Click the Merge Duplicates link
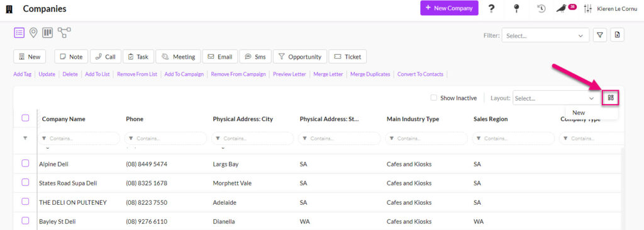Screen dimensions: 644x230 pos(370,74)
